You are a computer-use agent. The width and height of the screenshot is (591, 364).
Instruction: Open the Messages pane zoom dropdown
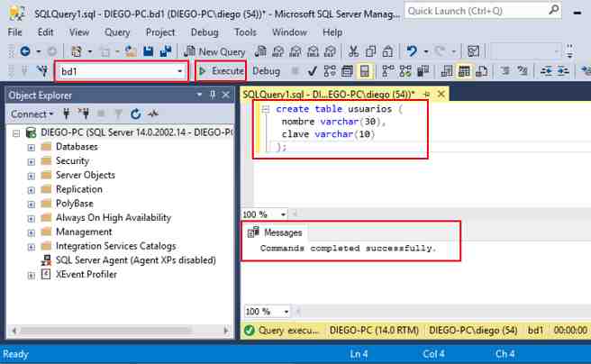click(286, 312)
